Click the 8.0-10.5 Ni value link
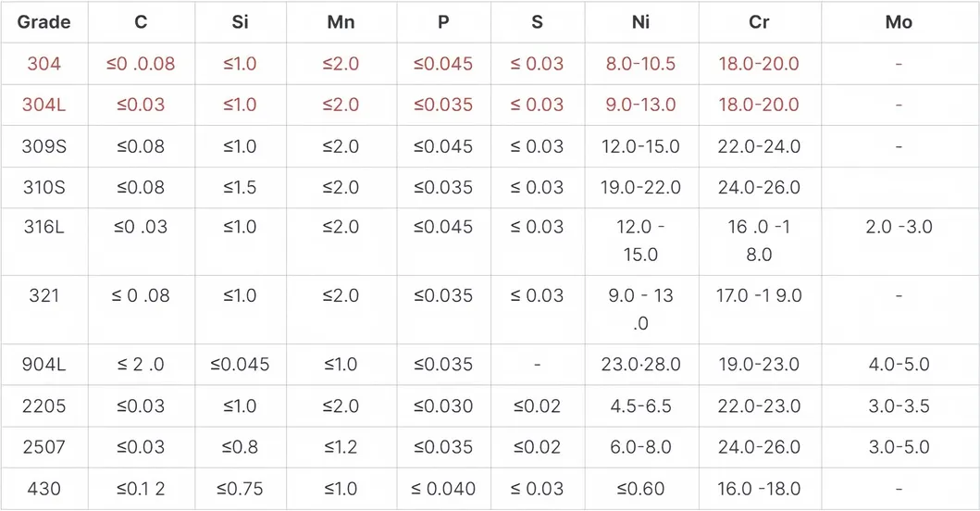Image resolution: width=980 pixels, height=511 pixels. pyautogui.click(x=640, y=64)
